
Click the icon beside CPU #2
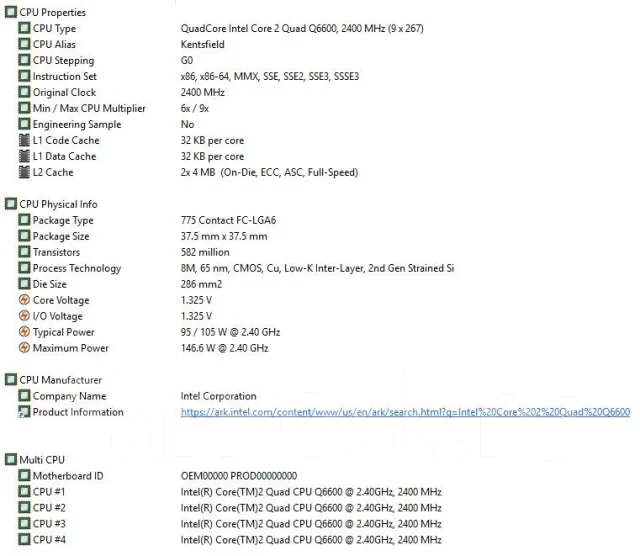[x=24, y=507]
